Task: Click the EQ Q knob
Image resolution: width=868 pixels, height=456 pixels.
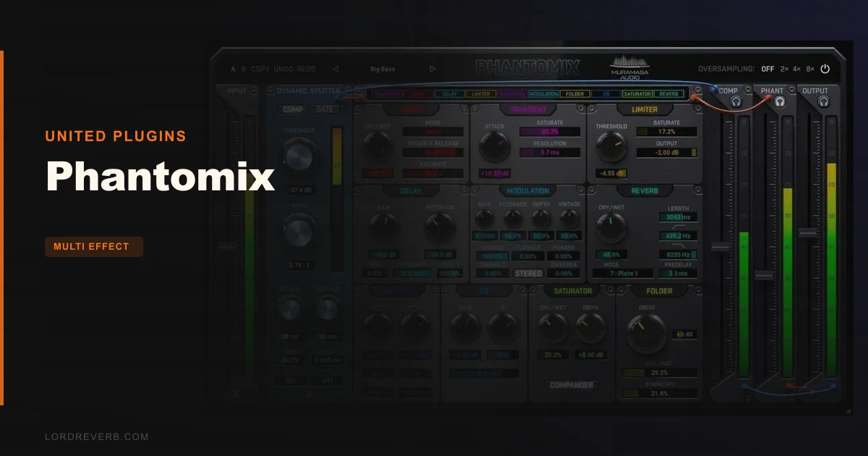Action: pyautogui.click(x=503, y=328)
